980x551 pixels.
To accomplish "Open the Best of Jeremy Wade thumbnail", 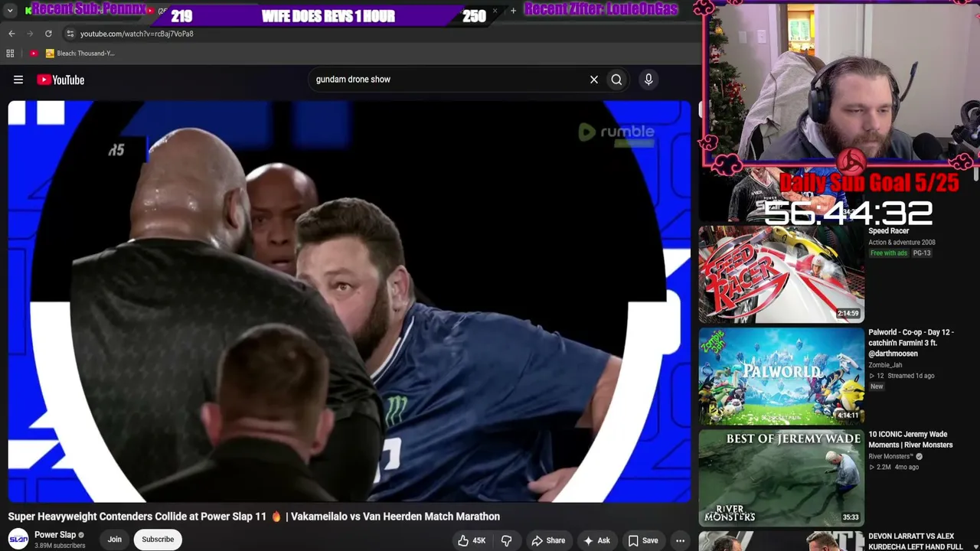I will tap(782, 478).
